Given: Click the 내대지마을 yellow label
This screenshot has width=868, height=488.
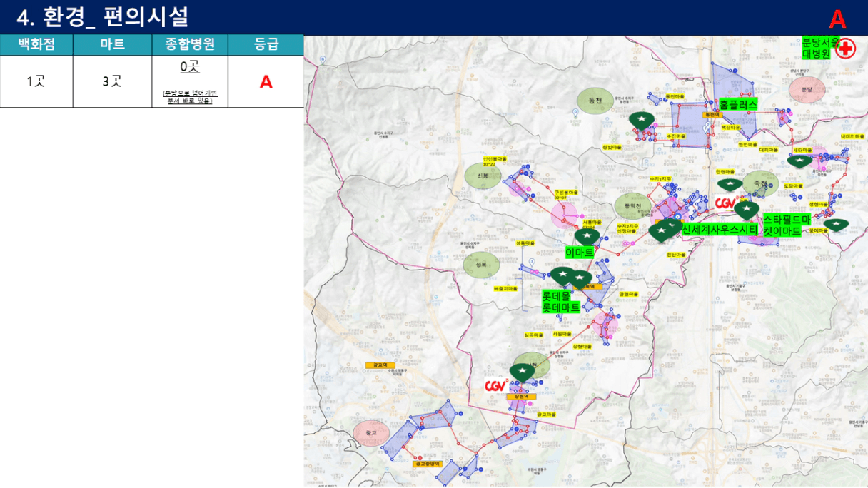Looking at the screenshot, I should (853, 136).
